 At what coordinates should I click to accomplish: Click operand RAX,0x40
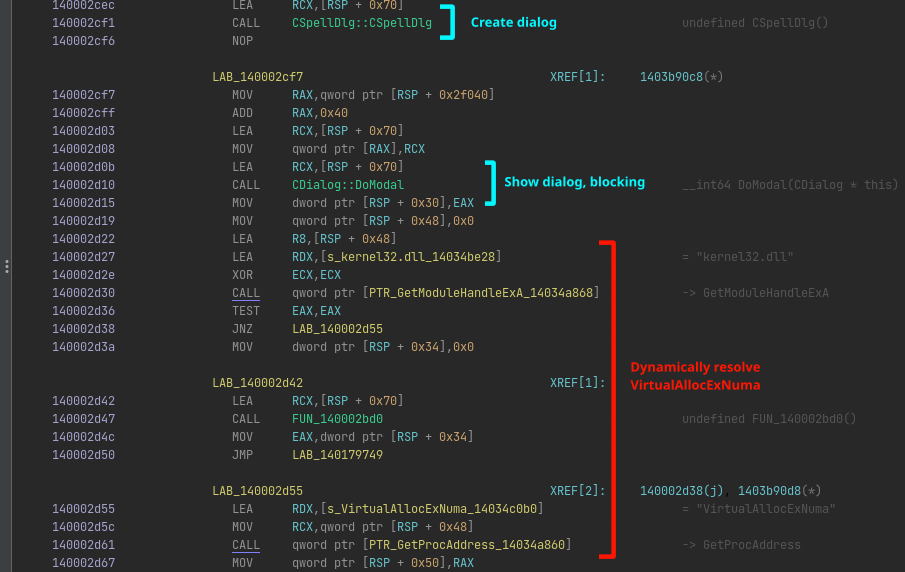[x=320, y=113]
